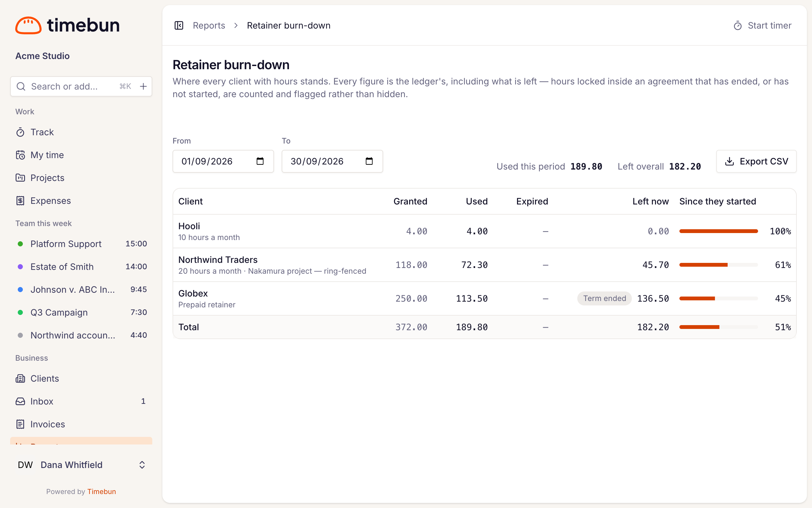The image size is (812, 508).
Task: Click the breadcrumb chevron after Reports
Action: (236, 25)
